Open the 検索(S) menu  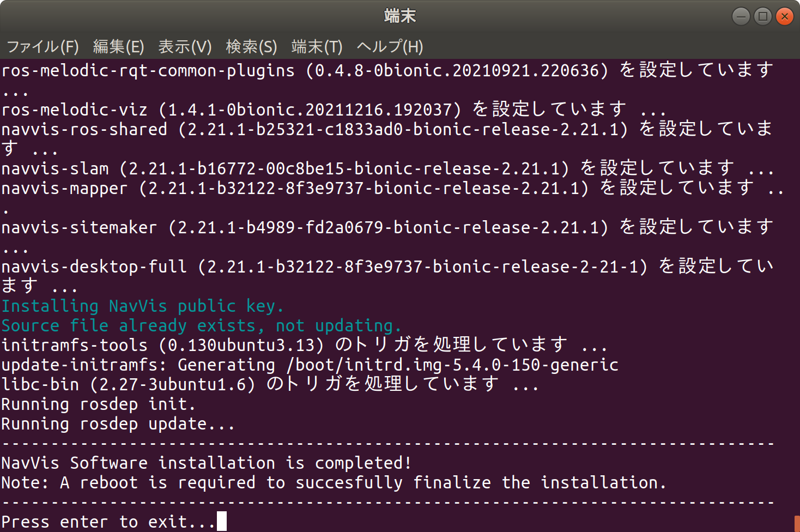251,47
